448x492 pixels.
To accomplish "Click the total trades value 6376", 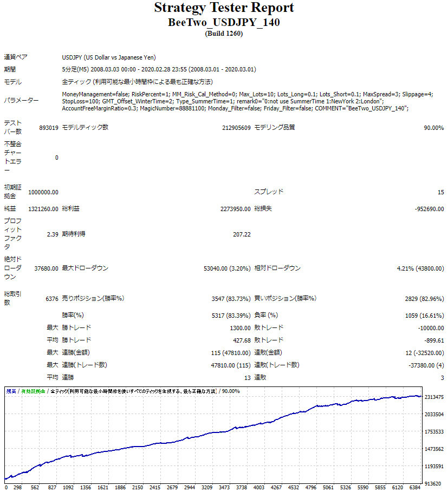I will coord(52,299).
